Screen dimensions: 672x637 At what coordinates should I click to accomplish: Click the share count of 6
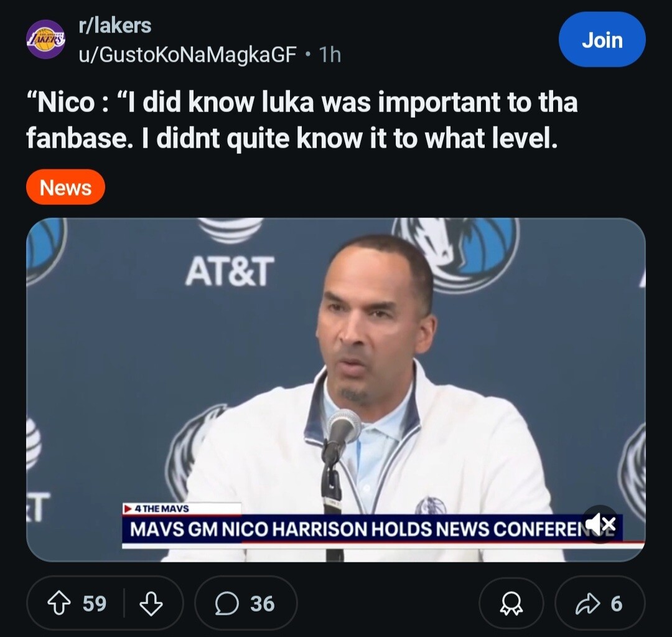616,603
